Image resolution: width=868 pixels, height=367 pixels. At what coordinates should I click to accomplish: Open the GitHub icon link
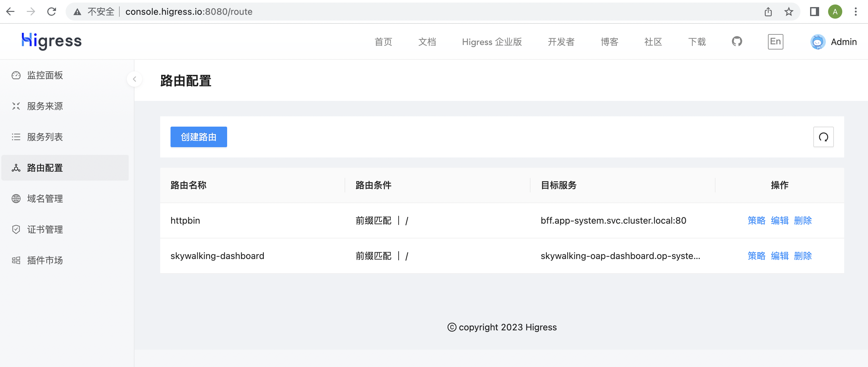click(x=737, y=42)
